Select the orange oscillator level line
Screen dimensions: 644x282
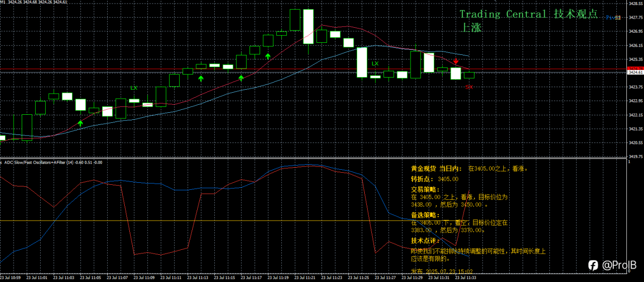pyautogui.click(x=313, y=221)
